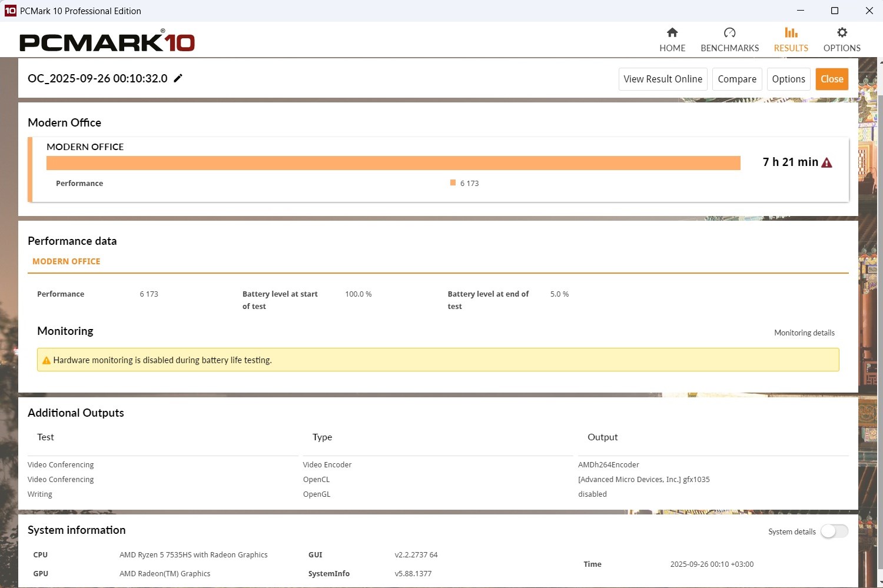This screenshot has height=588, width=883.
Task: Click the orange Performance legend square
Action: click(x=453, y=182)
